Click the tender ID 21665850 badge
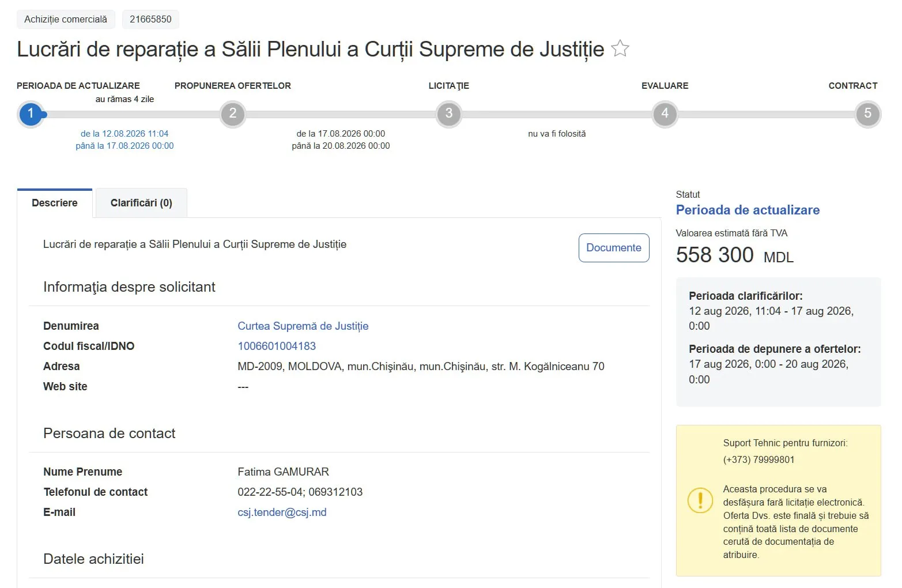This screenshot has width=902, height=588. [150, 20]
